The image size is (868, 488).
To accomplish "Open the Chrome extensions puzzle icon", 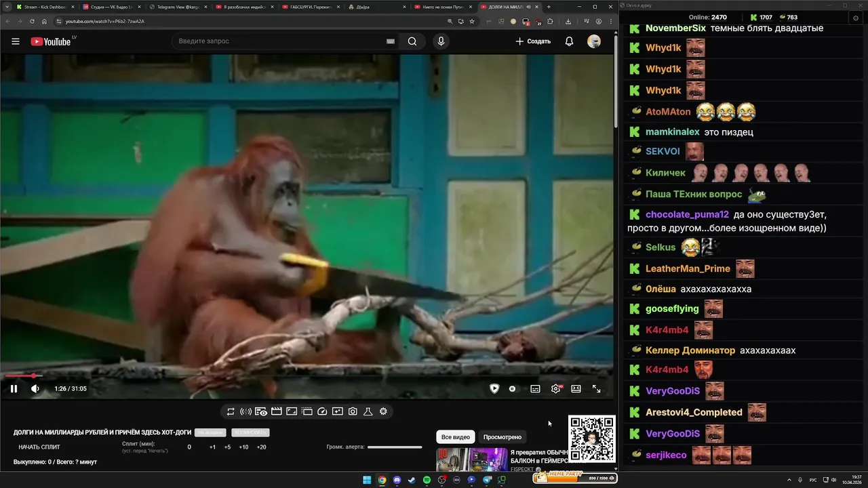I will tap(551, 21).
